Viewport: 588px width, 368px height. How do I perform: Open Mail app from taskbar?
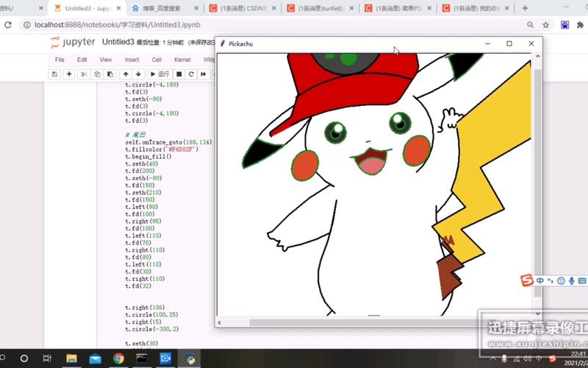click(95, 358)
